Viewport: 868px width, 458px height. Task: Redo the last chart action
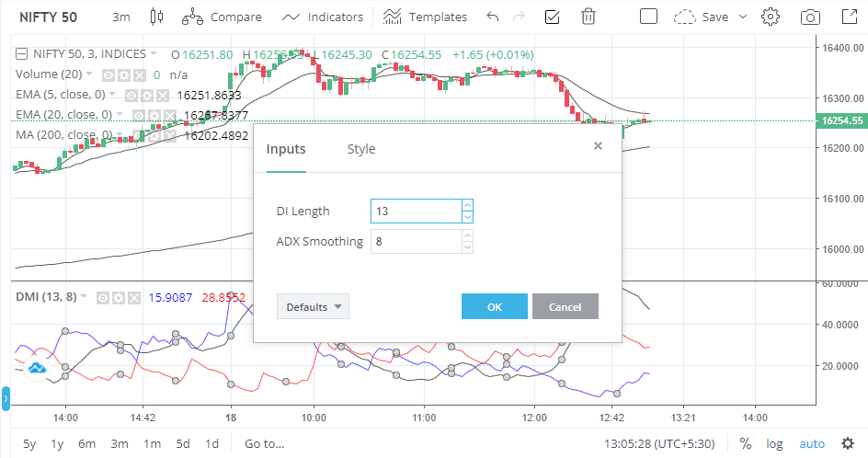(519, 17)
